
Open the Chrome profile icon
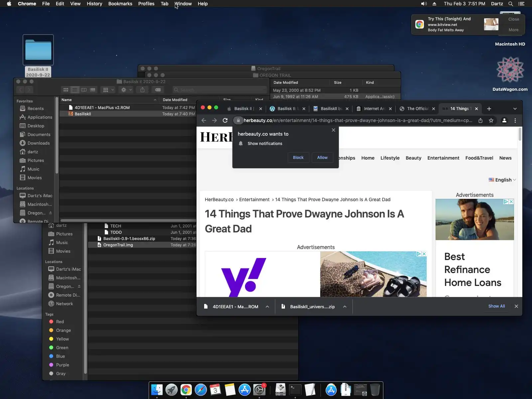click(504, 120)
